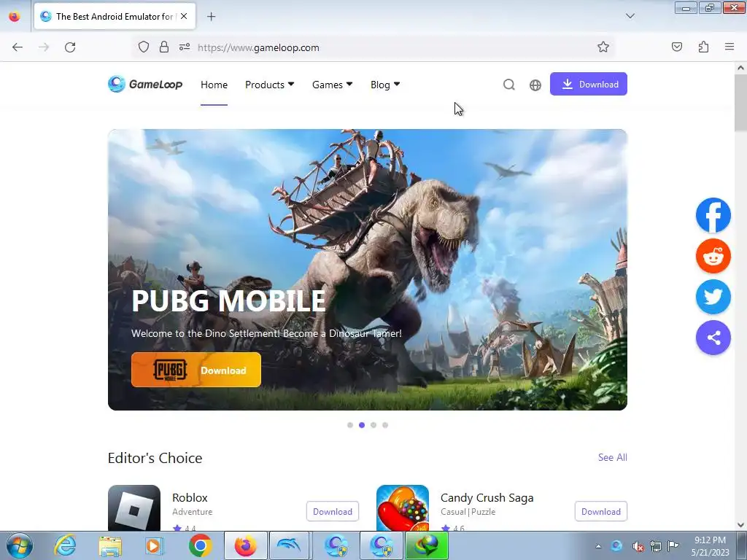747x560 pixels.
Task: Open the Candy Crush Saga title
Action: pyautogui.click(x=487, y=497)
